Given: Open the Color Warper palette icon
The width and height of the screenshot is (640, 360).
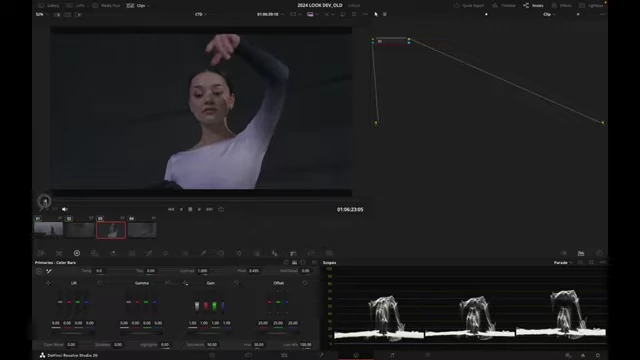Looking at the screenshot, I should [x=165, y=253].
